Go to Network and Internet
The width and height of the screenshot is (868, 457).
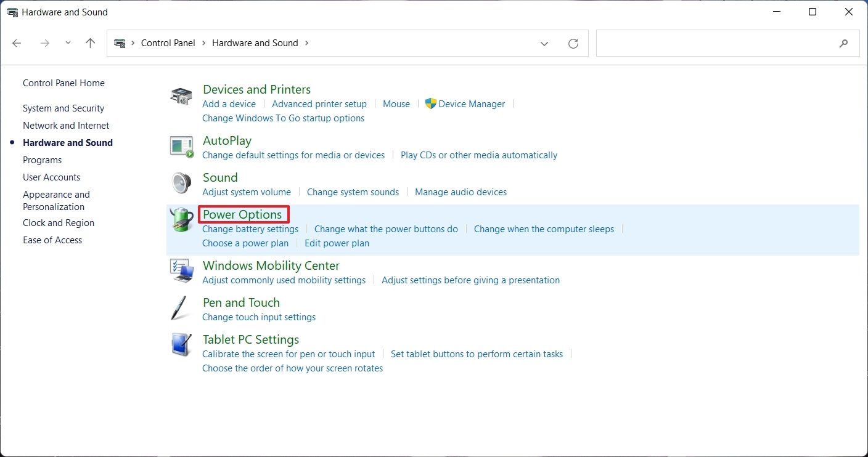(x=66, y=126)
